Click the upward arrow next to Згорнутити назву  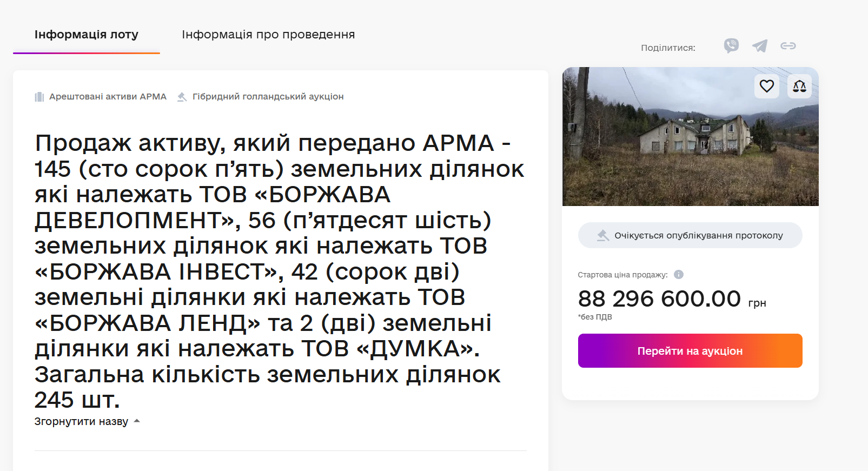tap(137, 421)
